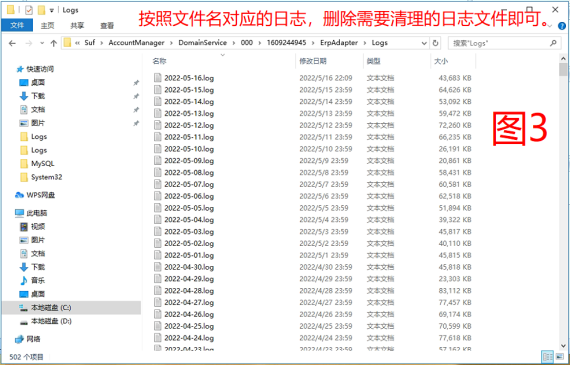Viewport: 570px width, 365px height.
Task: Go up one folder level arrow
Action: [53, 43]
